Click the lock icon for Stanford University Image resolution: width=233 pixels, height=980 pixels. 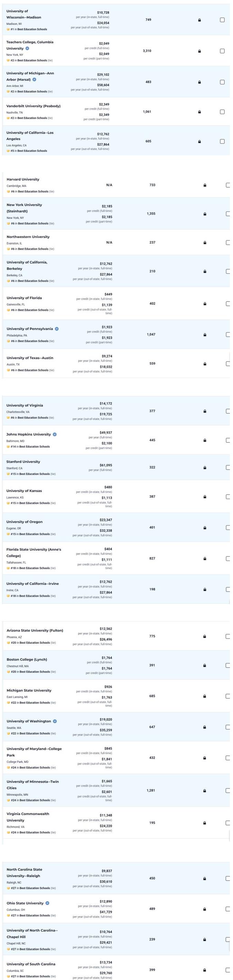click(x=205, y=467)
